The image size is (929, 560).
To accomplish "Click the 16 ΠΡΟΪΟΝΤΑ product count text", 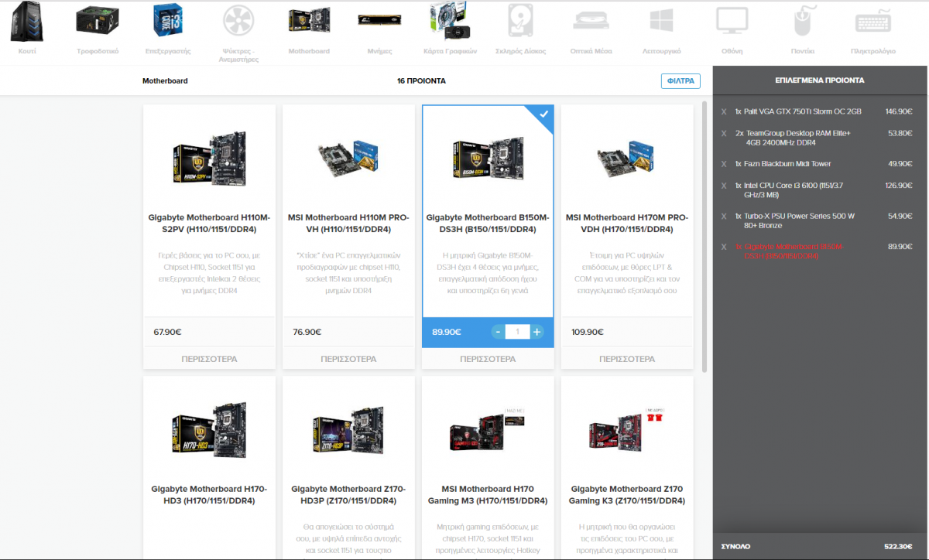I will click(421, 80).
